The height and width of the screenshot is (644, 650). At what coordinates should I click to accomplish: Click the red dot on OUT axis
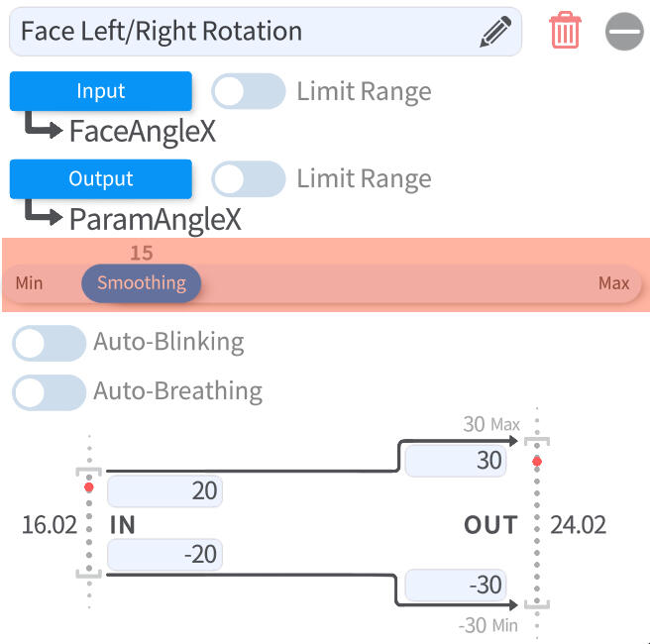(x=537, y=462)
